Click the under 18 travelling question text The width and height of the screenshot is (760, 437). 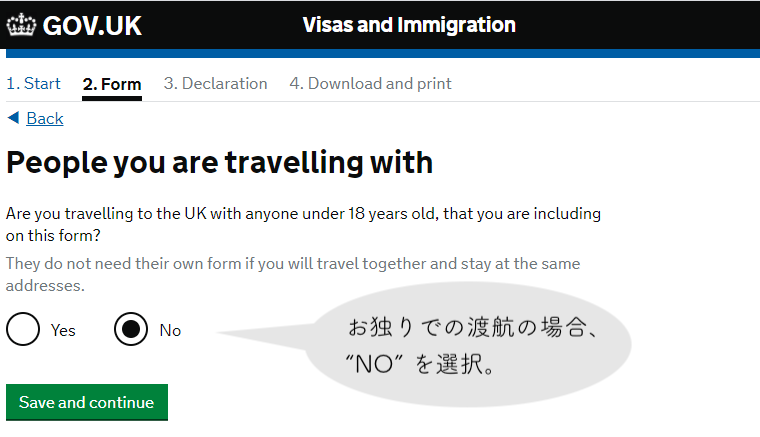[x=303, y=224]
